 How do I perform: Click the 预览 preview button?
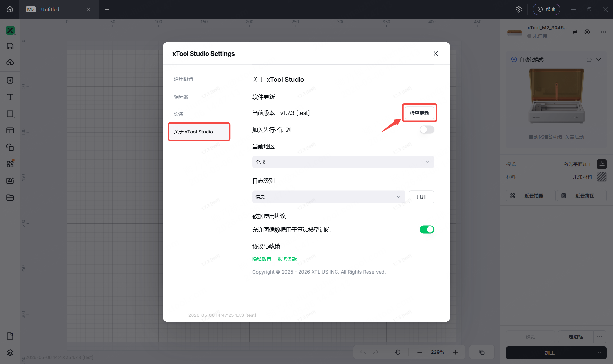[530, 337]
